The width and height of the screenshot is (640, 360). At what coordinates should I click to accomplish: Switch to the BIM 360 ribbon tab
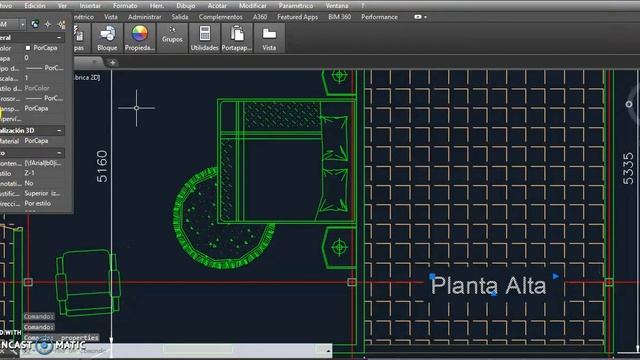340,17
